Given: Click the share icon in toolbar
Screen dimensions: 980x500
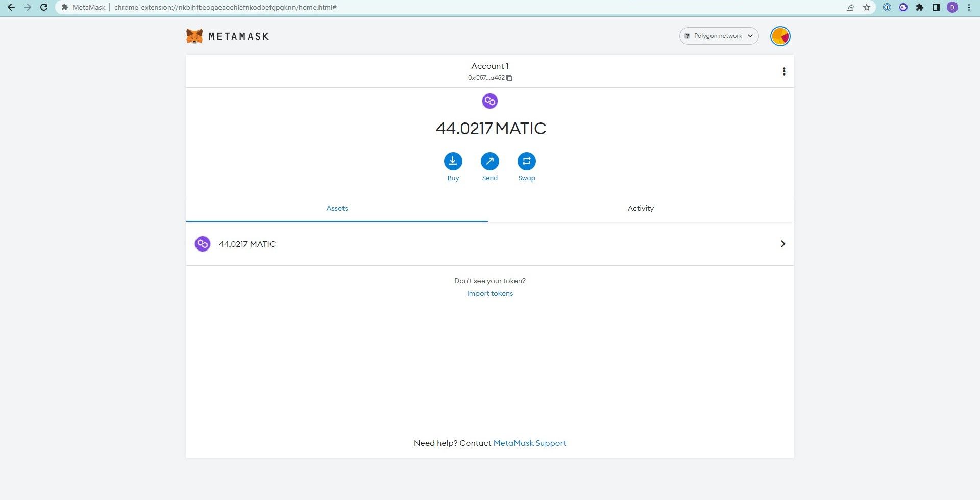Looking at the screenshot, I should tap(850, 7).
